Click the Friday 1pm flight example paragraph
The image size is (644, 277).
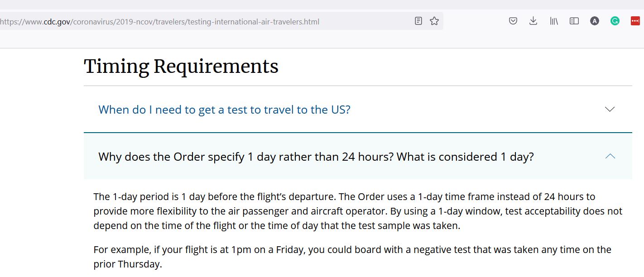(x=352, y=257)
